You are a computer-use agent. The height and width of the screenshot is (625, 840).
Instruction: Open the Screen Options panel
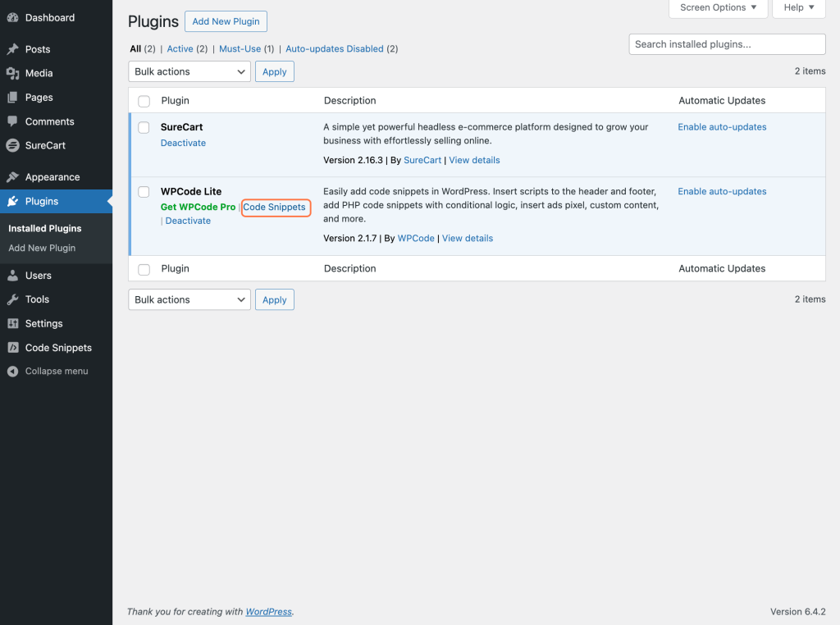718,8
